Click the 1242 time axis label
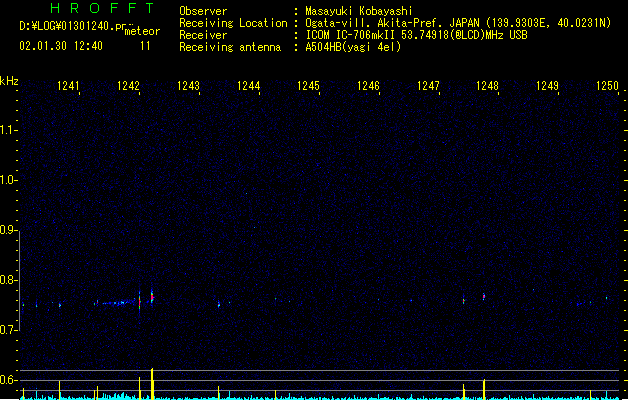This screenshot has width=629, height=400. [128, 86]
